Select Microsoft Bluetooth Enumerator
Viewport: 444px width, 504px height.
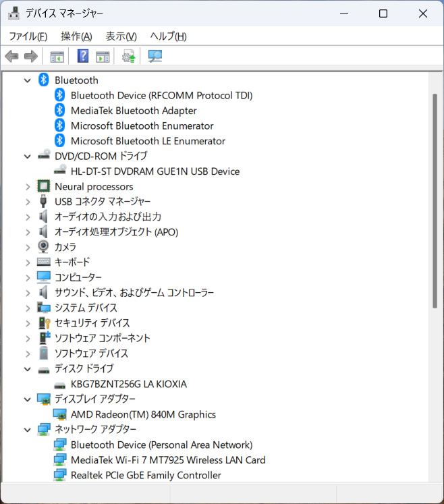coord(142,125)
